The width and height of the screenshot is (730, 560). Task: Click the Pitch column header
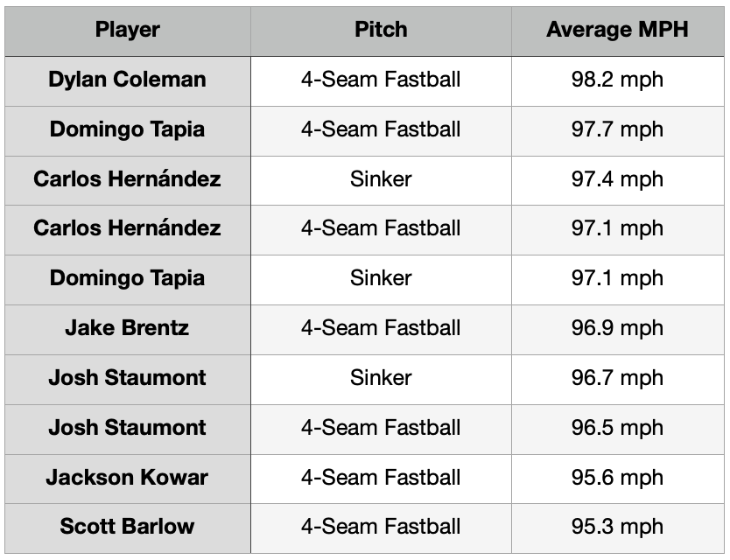(381, 30)
